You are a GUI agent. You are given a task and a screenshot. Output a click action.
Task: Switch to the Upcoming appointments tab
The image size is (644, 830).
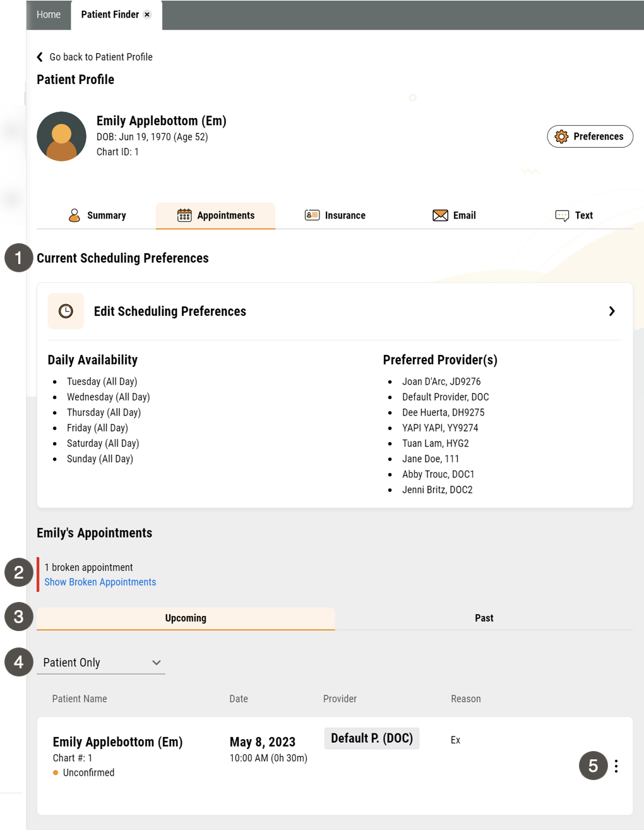pos(186,618)
